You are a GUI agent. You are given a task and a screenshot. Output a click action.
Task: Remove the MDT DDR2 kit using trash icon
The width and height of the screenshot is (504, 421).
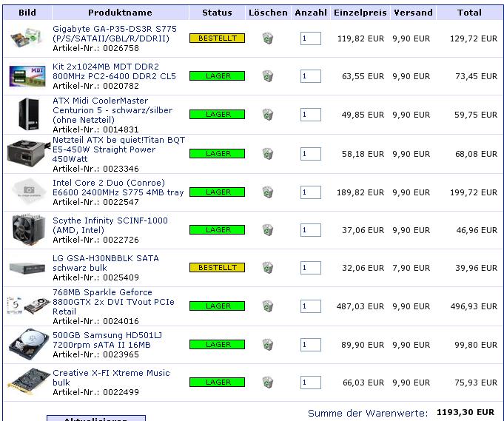(268, 76)
